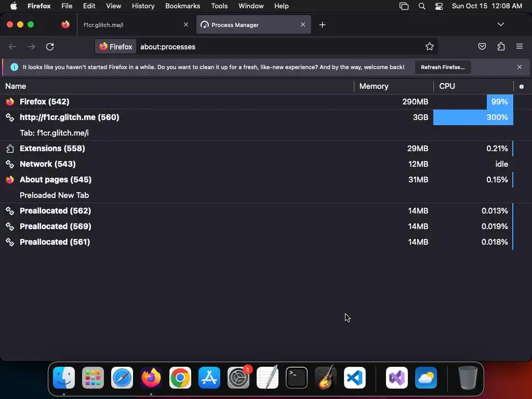532x399 pixels.
Task: Click the Firefox icon beside About pages (545)
Action: (10, 180)
